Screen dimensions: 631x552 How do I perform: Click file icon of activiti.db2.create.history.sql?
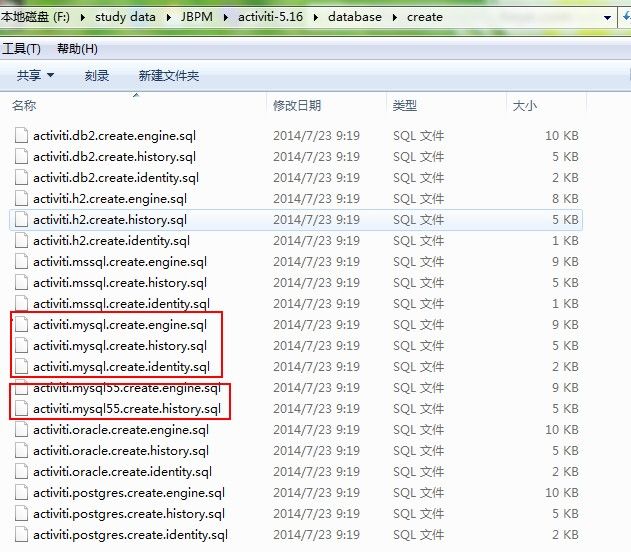click(21, 156)
